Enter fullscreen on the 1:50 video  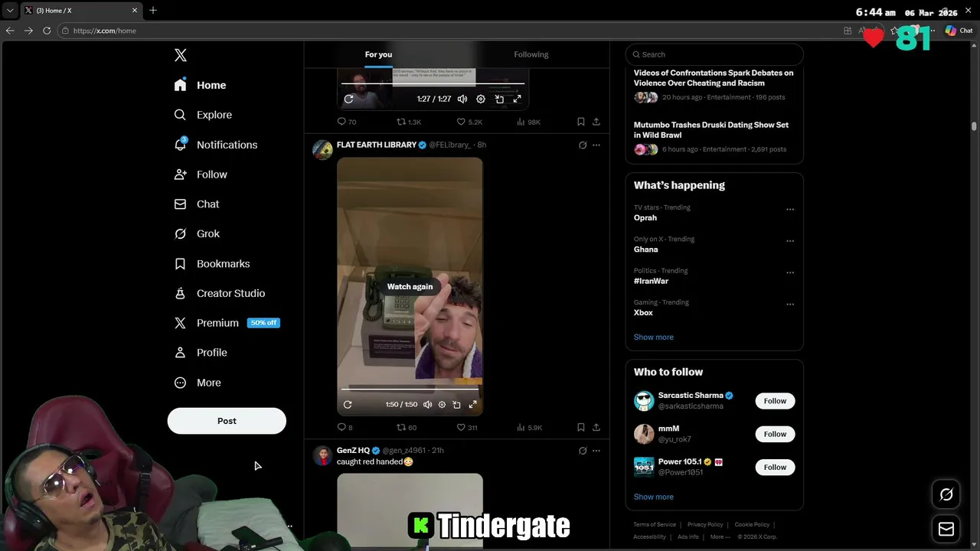pyautogui.click(x=472, y=404)
